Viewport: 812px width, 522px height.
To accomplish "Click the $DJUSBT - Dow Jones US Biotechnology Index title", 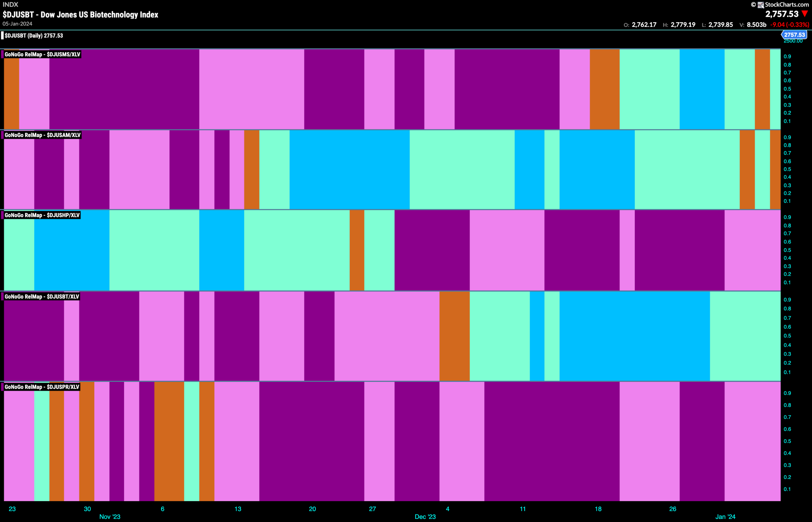I will click(x=80, y=15).
